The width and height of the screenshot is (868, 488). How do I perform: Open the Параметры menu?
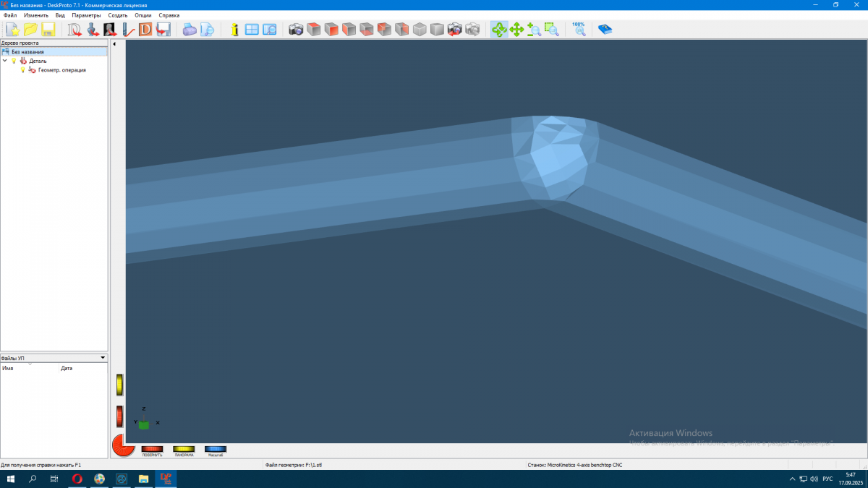click(x=86, y=15)
